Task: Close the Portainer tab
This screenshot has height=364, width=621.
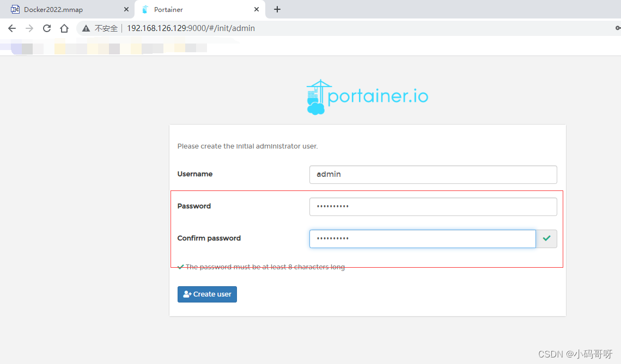Action: (257, 9)
